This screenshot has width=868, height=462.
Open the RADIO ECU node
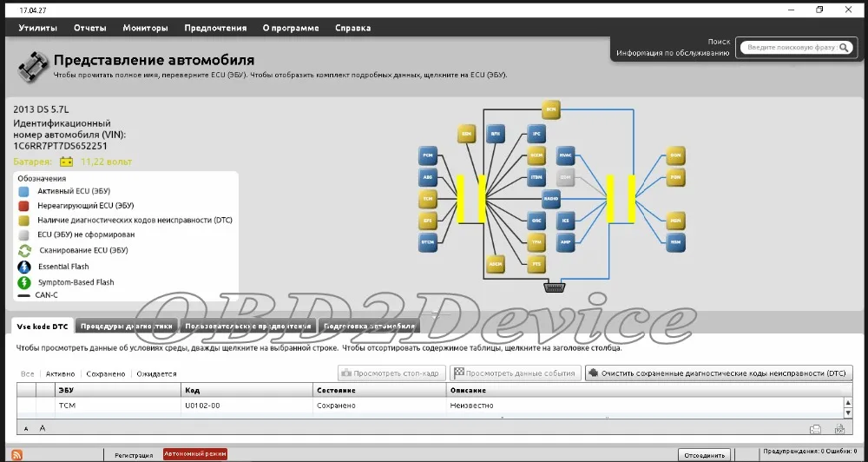[x=551, y=199]
